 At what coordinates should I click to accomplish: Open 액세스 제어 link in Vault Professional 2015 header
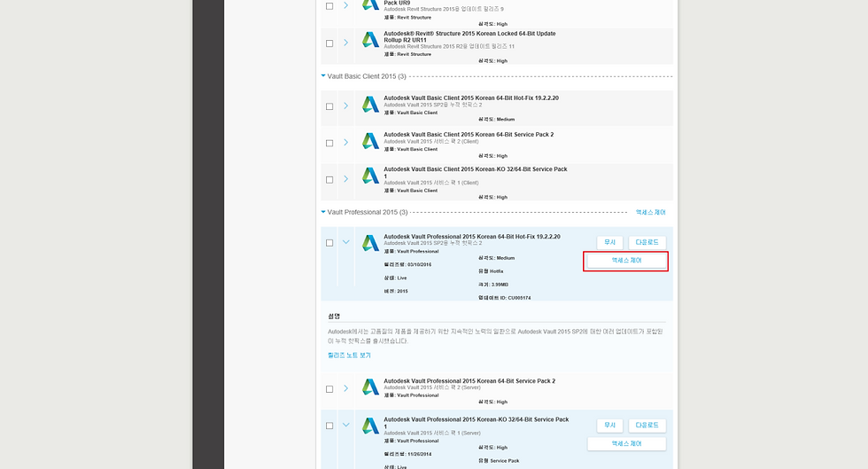650,212
